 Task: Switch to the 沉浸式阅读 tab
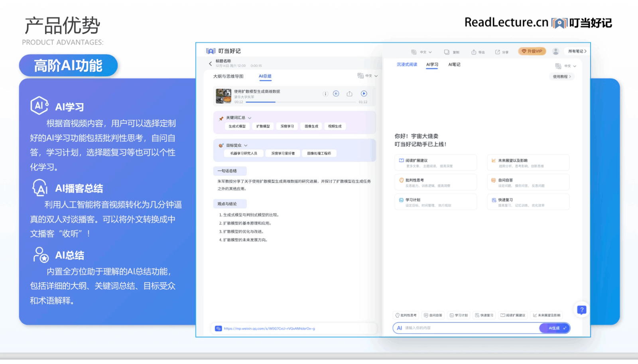tap(407, 65)
